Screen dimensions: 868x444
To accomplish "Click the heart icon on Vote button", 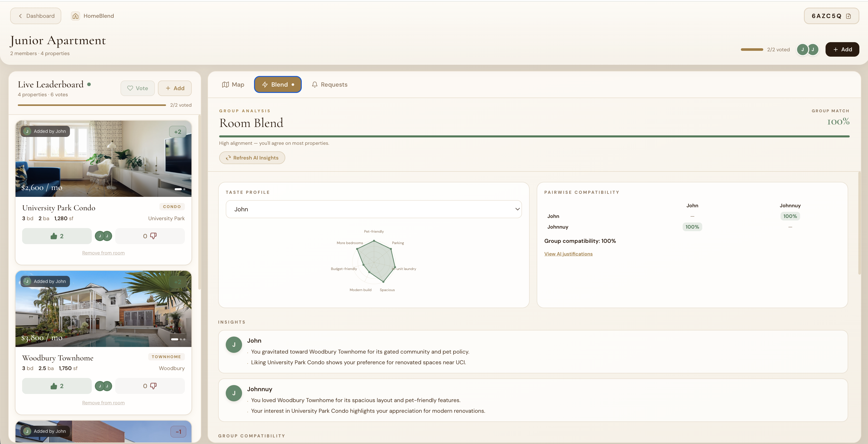I will tap(130, 88).
